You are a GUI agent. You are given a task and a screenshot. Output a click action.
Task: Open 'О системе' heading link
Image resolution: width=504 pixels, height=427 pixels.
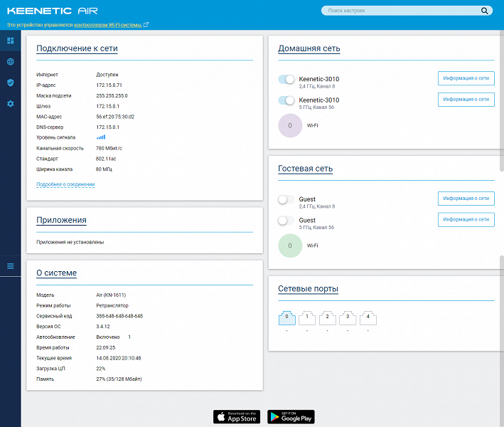(x=57, y=273)
